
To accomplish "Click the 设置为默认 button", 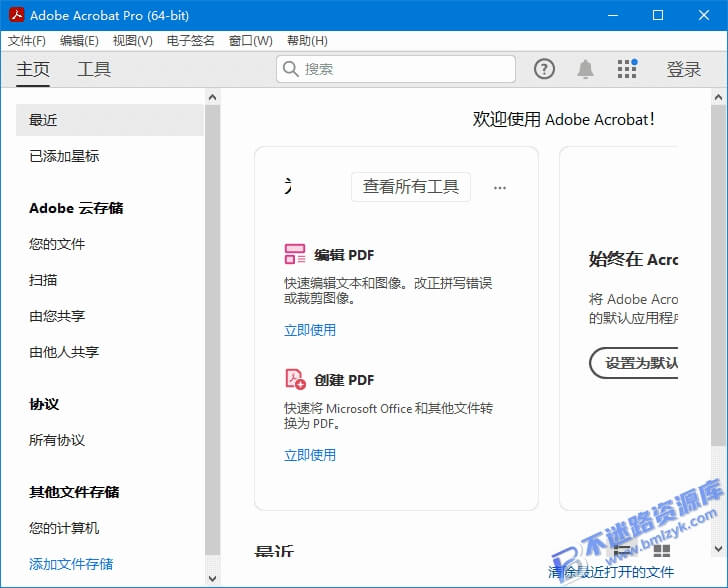I will tap(634, 363).
